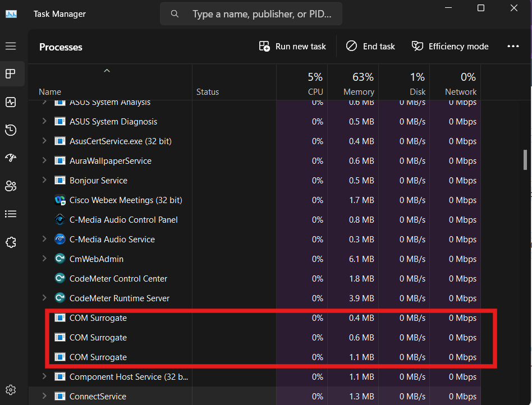Image resolution: width=532 pixels, height=405 pixels.
Task: Open the Startup apps page icon
Action: coord(11,158)
